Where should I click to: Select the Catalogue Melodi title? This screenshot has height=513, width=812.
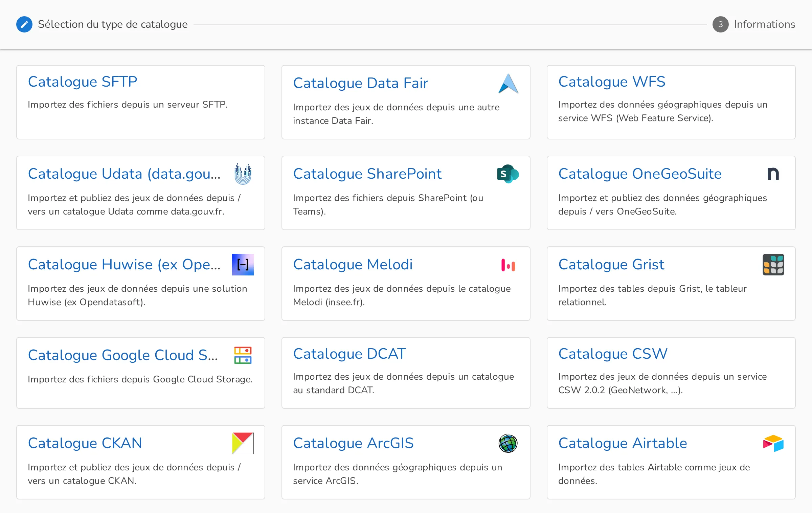pyautogui.click(x=353, y=264)
